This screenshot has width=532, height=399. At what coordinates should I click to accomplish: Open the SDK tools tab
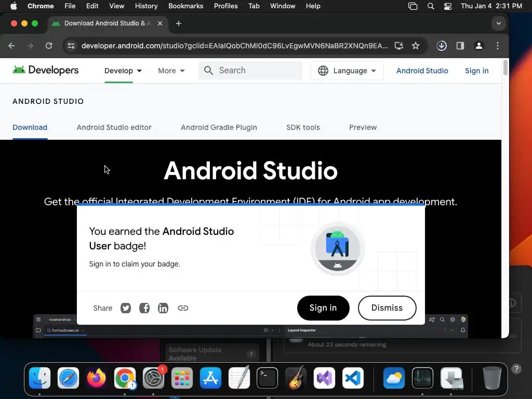pyautogui.click(x=303, y=127)
